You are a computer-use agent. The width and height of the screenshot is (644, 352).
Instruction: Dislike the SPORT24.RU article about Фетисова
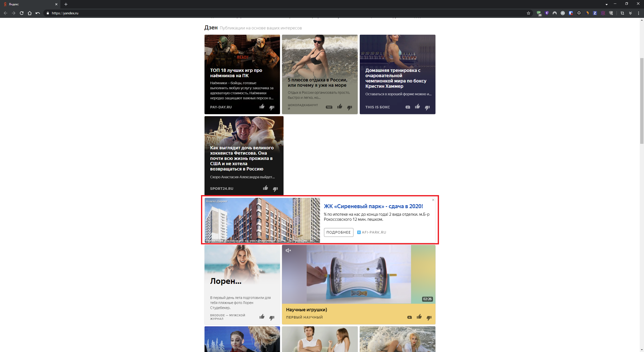275,189
